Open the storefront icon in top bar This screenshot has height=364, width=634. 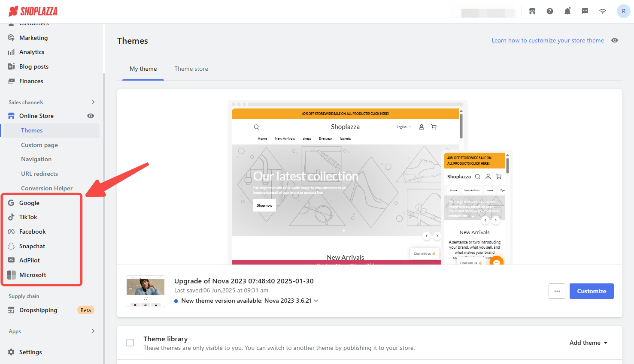click(532, 11)
